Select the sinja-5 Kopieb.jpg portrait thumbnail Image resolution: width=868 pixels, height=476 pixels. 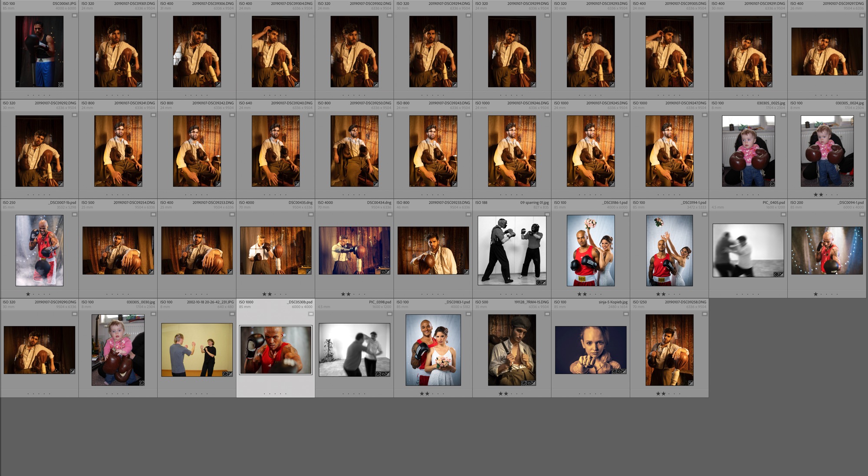coord(590,350)
